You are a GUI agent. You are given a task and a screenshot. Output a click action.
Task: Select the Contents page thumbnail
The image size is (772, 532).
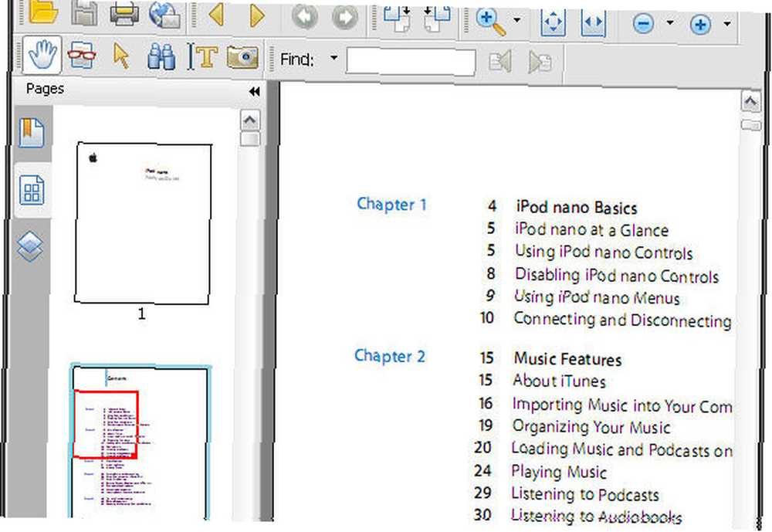[x=140, y=442]
